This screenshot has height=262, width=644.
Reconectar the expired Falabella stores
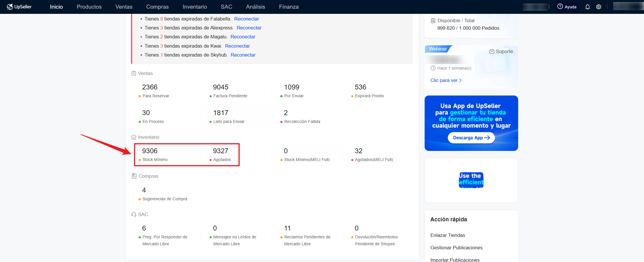tap(247, 19)
